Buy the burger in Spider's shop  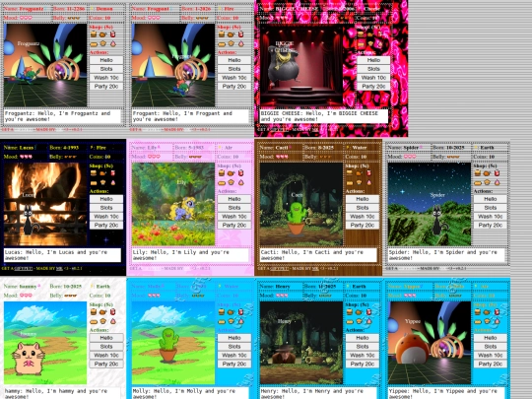(x=478, y=173)
